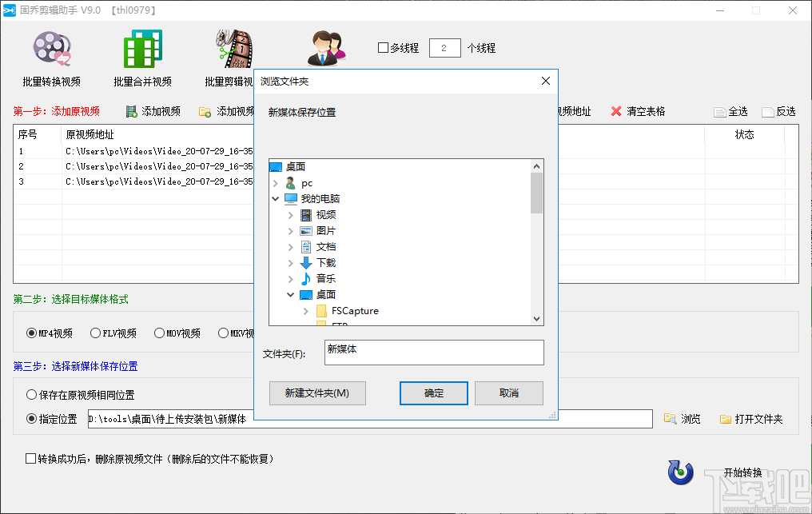
Task: Select the Documents (文档) icon in tree
Action: (x=306, y=247)
